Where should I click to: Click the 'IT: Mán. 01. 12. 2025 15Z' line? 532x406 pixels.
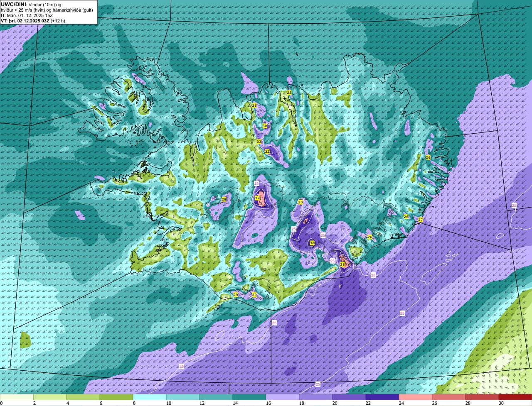pyautogui.click(x=27, y=15)
